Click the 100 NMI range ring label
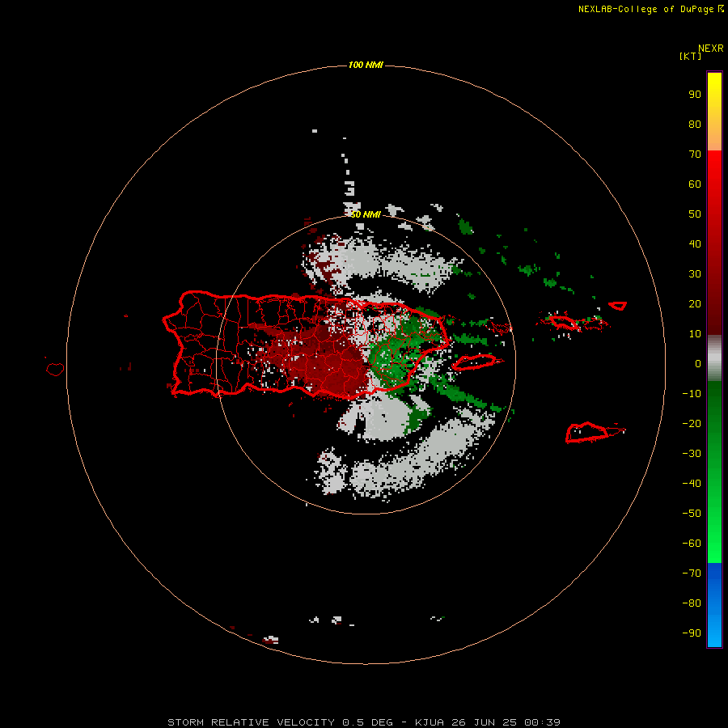 [x=366, y=65]
